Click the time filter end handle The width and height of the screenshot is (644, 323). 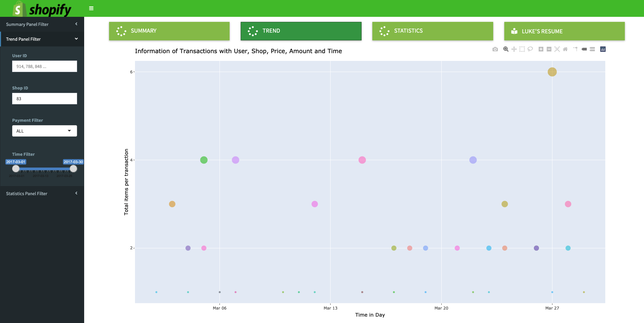[73, 169]
